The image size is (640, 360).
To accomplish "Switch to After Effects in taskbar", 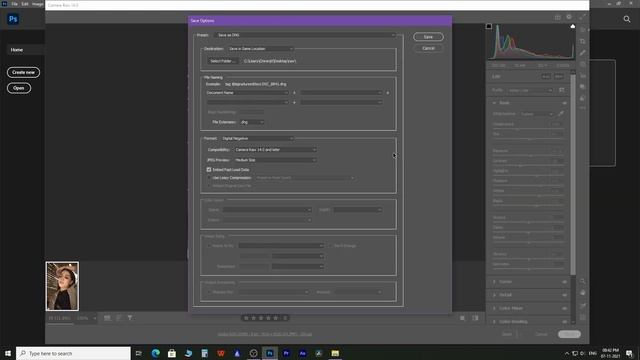I will pyautogui.click(x=302, y=353).
